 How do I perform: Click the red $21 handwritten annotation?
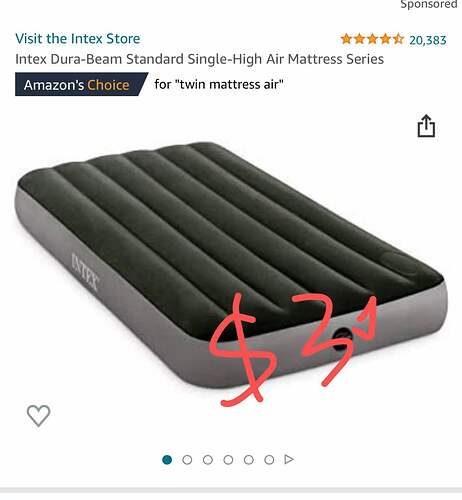pos(293,348)
